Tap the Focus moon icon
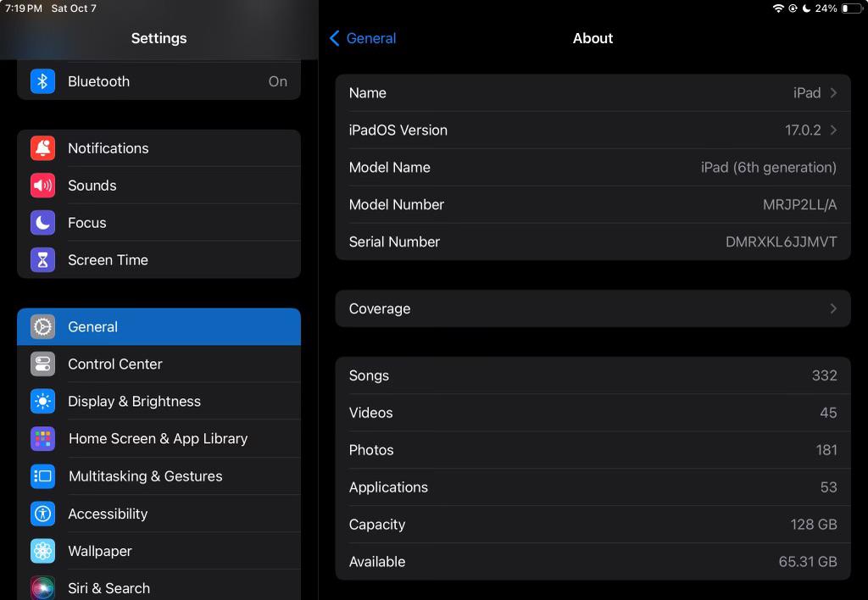 click(x=42, y=223)
